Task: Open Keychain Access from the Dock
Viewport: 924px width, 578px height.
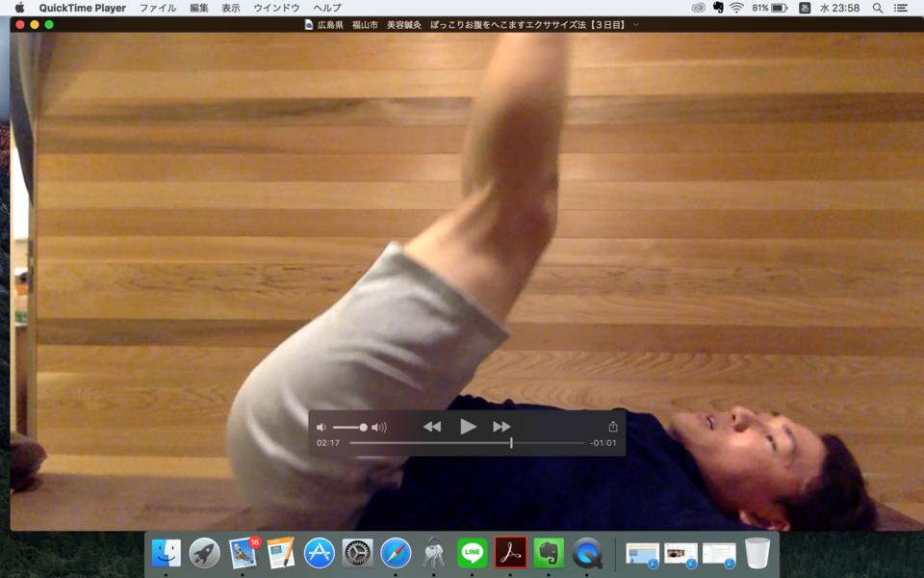Action: coord(434,553)
